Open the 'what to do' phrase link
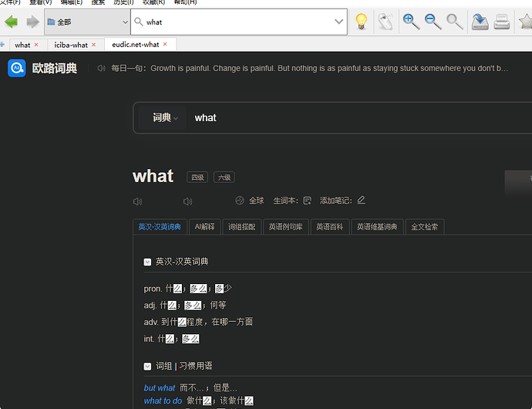 click(163, 401)
